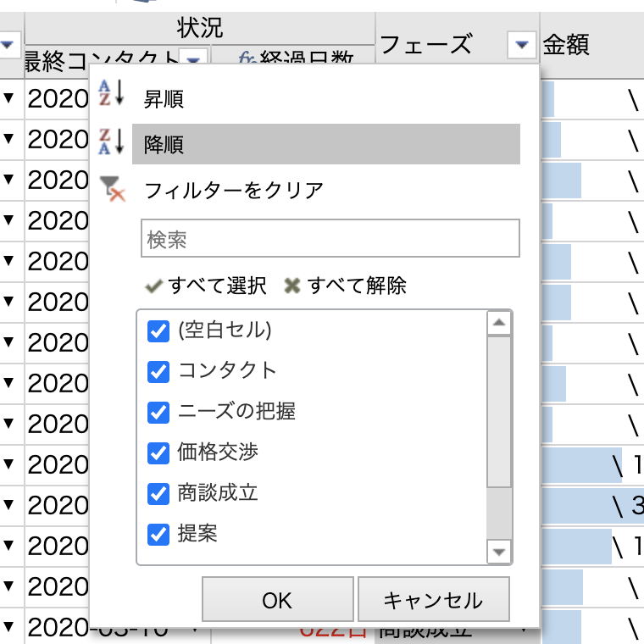
Task: Click the ascending sort A-Z icon
Action: pos(111,93)
